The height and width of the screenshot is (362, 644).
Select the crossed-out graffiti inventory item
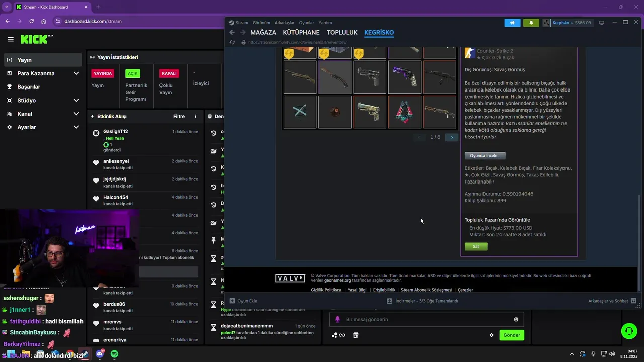pos(300,112)
